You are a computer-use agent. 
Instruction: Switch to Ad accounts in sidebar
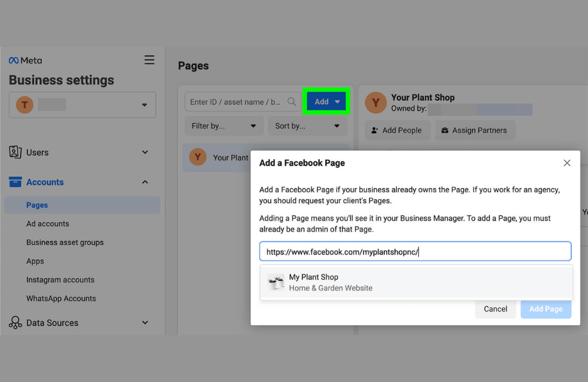[x=48, y=223]
